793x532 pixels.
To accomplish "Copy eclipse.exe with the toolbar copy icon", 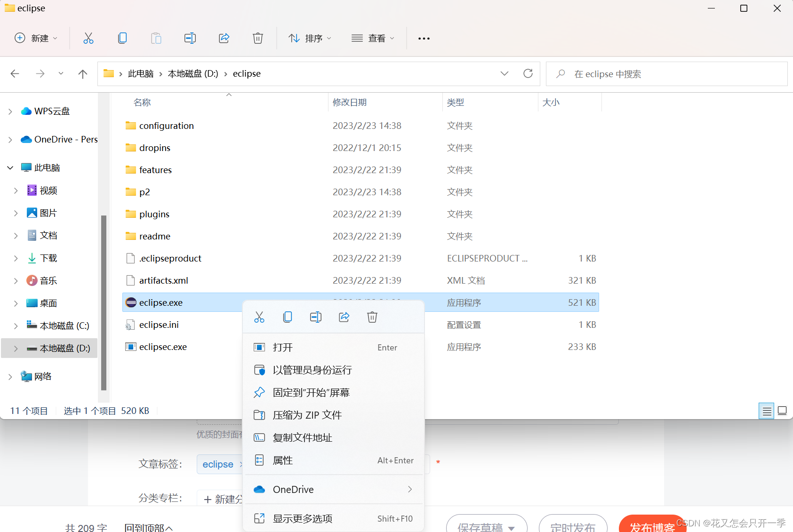I will tap(122, 38).
